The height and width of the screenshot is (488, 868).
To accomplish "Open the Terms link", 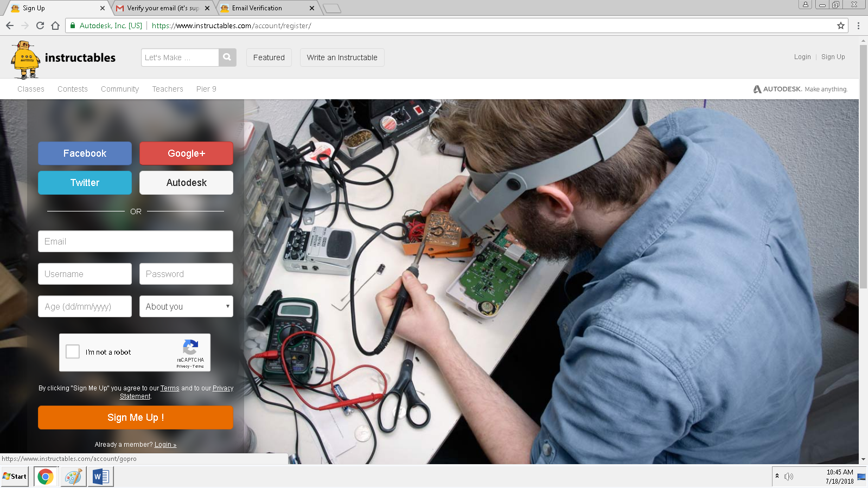I will point(170,388).
